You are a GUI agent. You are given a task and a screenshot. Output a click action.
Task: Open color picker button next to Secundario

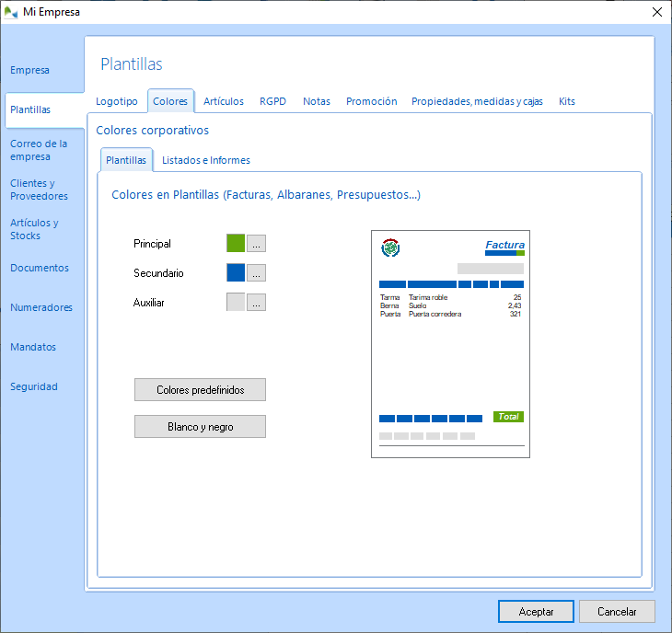pyautogui.click(x=257, y=273)
